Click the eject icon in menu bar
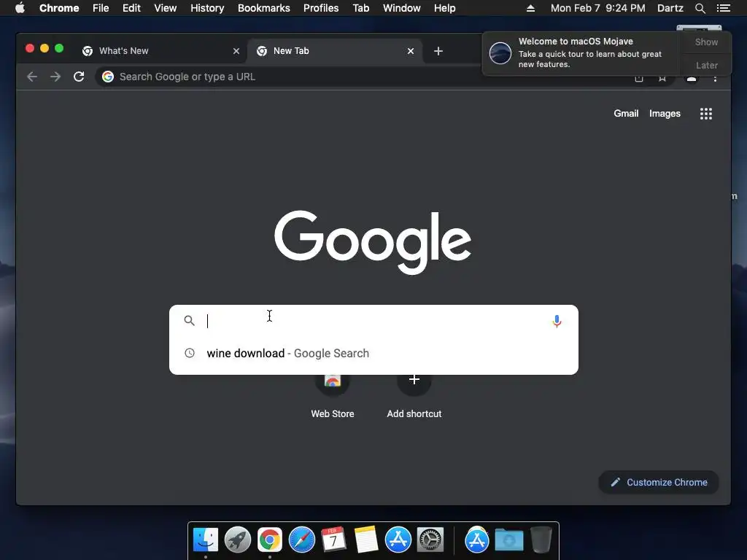This screenshot has height=560, width=747. point(530,8)
